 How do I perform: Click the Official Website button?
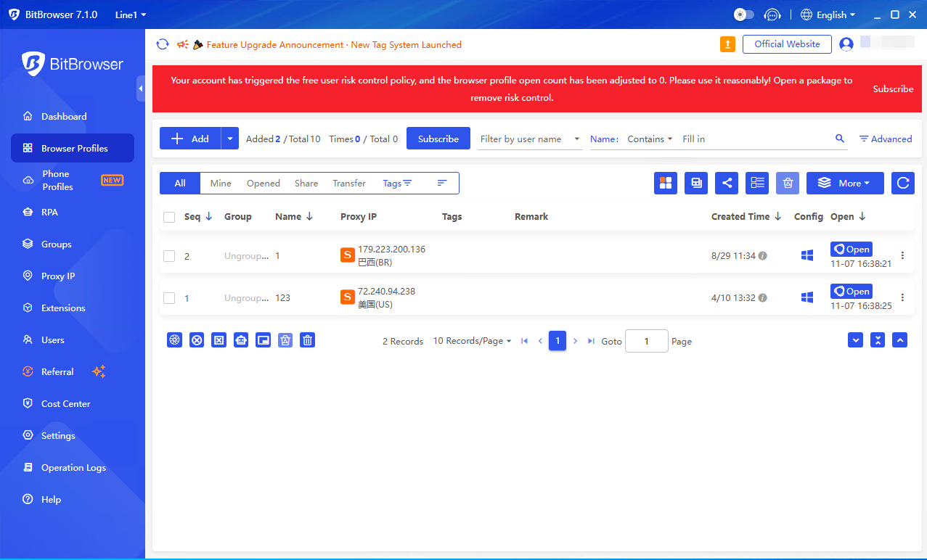(787, 44)
